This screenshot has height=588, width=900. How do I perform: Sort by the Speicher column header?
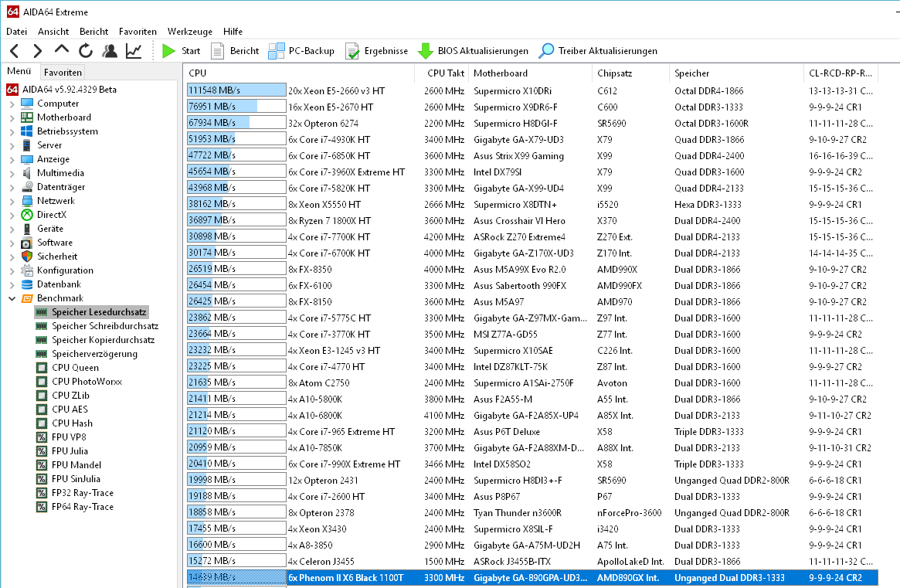click(736, 73)
